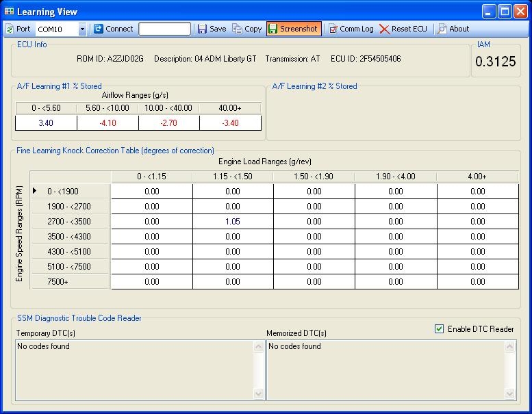Select the 7500+ RPM row header

click(x=71, y=281)
